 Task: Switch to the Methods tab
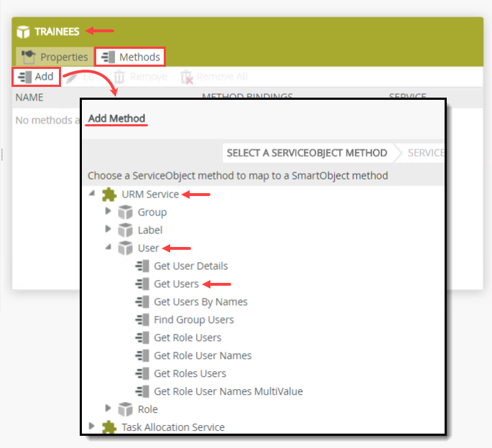click(130, 57)
